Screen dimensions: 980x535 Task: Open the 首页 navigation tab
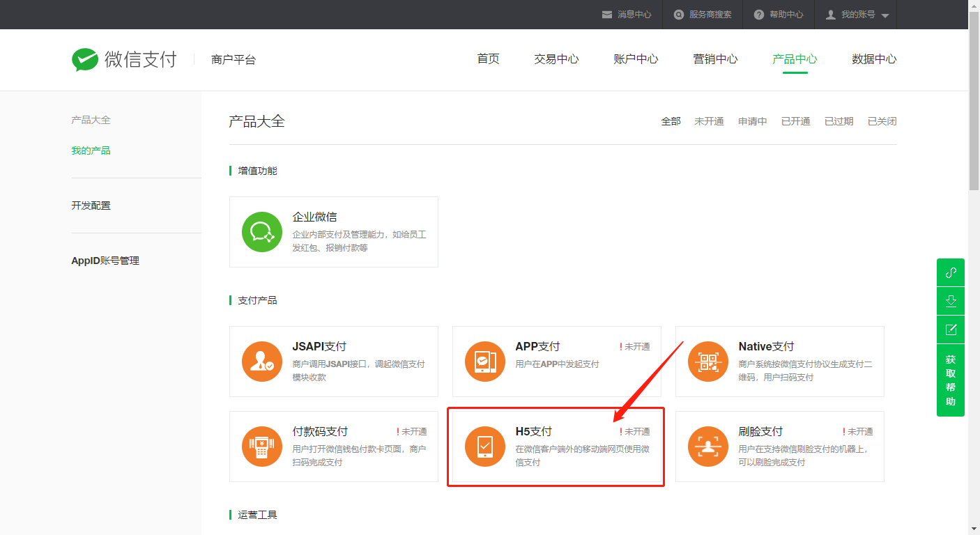(488, 59)
